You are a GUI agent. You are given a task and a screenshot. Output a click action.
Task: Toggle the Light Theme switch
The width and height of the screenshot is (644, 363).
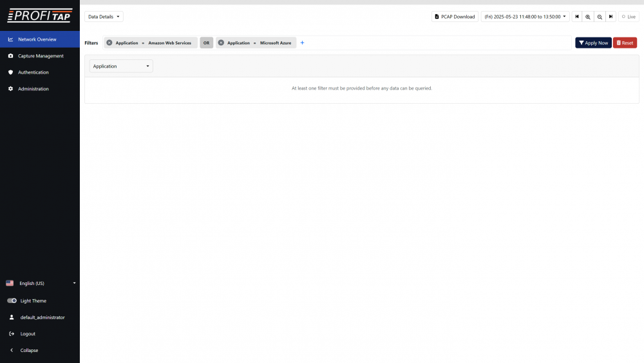pyautogui.click(x=12, y=300)
